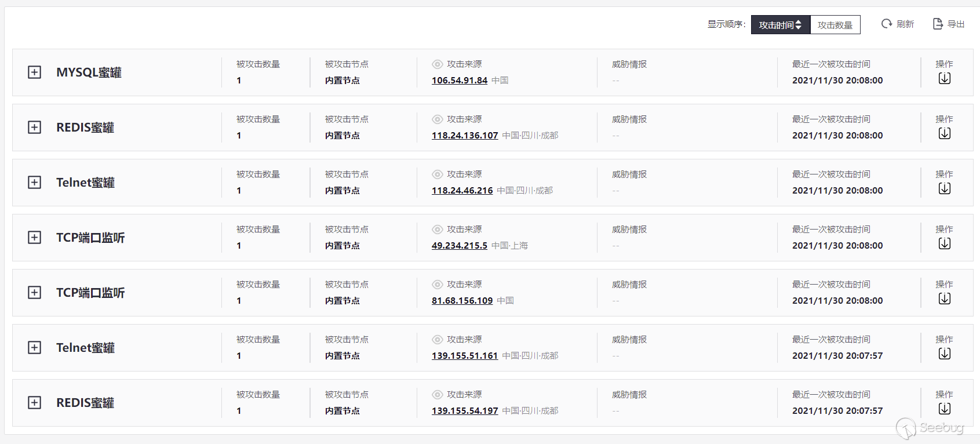Toggle eye icon beside 106.54.91.84 source
Image resolution: width=980 pixels, height=444 pixels.
438,64
